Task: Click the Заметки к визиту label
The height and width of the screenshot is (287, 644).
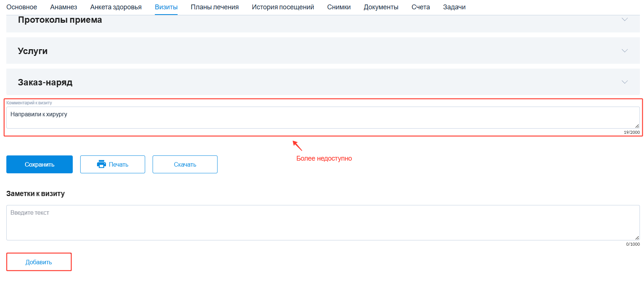Action: click(x=35, y=193)
